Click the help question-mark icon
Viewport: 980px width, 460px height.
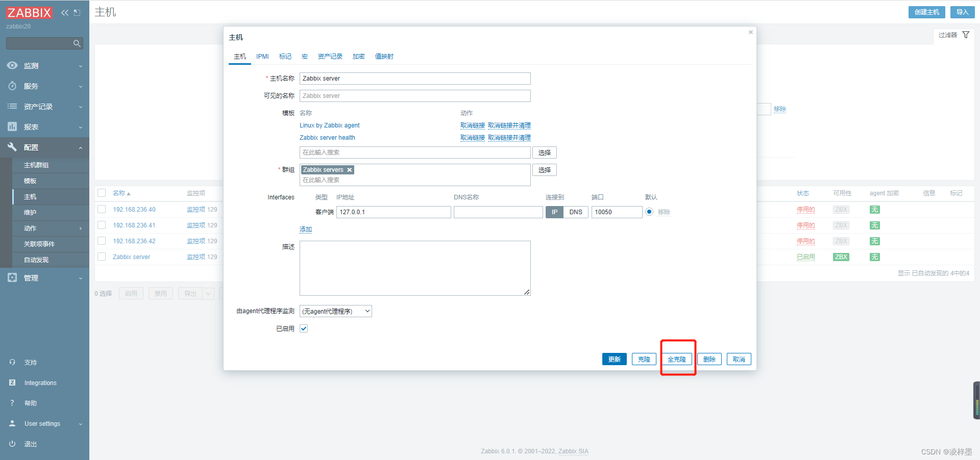tap(12, 403)
